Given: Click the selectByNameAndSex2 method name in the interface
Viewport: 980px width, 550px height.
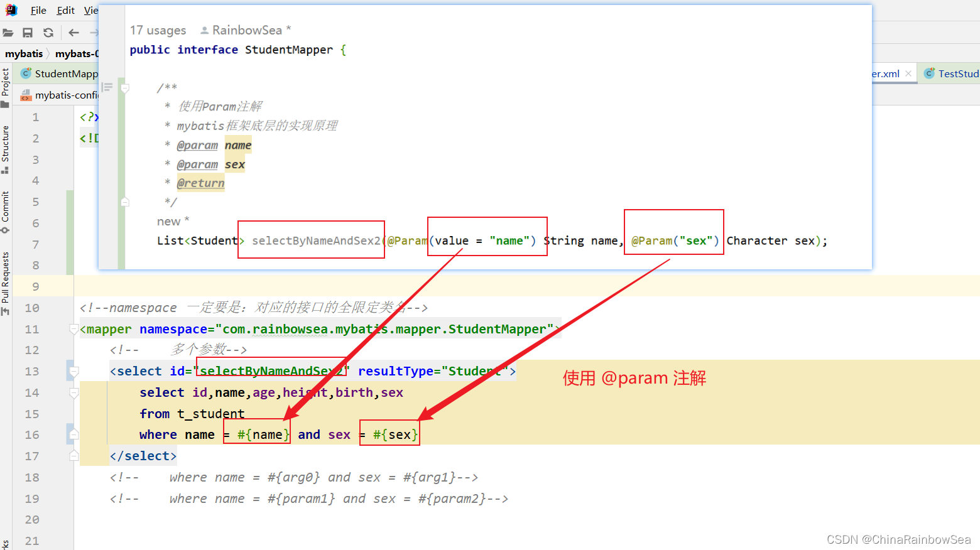Looking at the screenshot, I should click(317, 240).
